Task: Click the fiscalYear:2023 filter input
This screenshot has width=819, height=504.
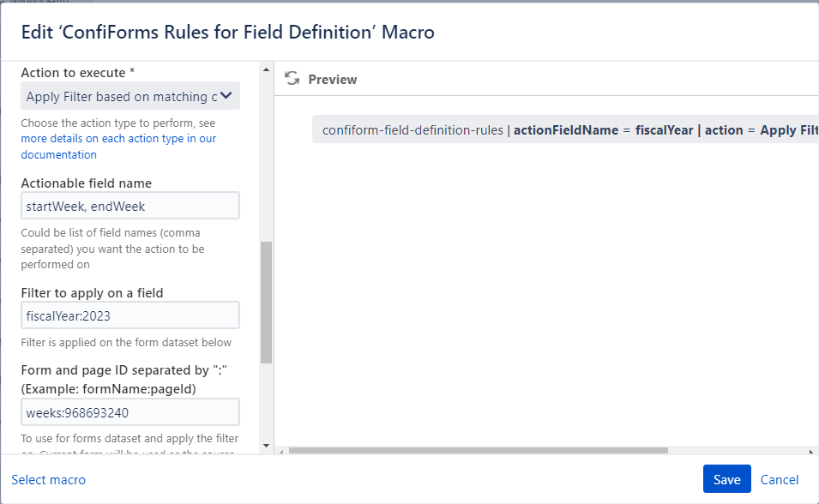Action: pos(129,315)
